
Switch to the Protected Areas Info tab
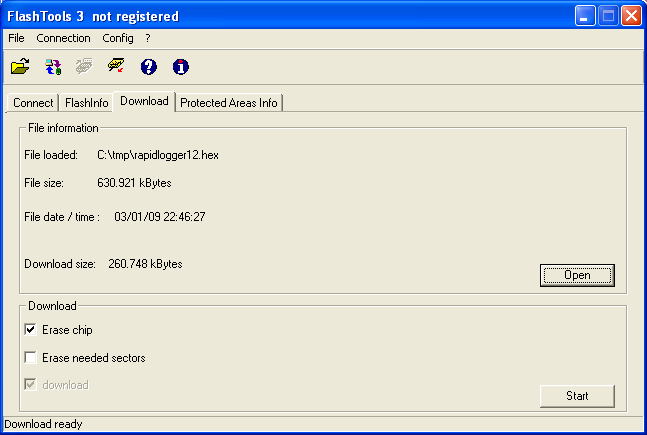coord(229,103)
